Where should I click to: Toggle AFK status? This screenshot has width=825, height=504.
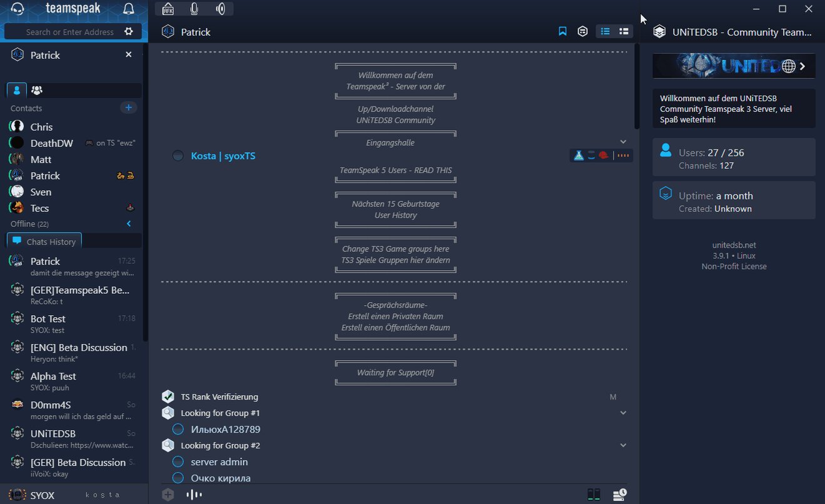[168, 9]
